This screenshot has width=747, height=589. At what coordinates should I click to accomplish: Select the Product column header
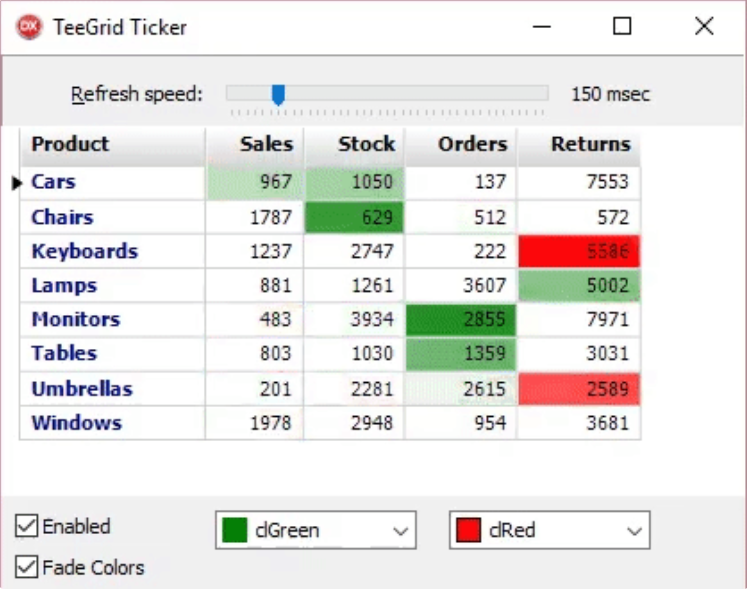tap(112, 144)
